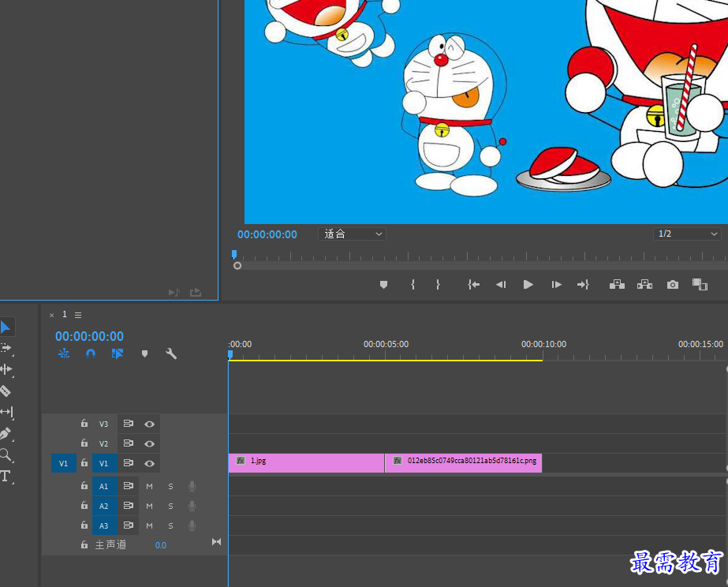Screen dimensions: 728x587
Task: Toggle master track 主声道 lock
Action: pos(84,544)
